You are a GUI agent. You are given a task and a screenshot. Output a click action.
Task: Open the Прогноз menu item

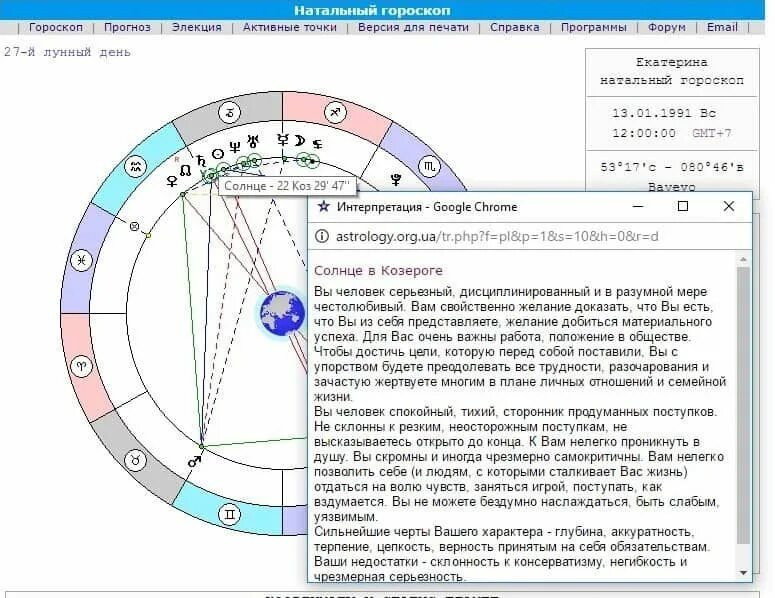pos(127,27)
